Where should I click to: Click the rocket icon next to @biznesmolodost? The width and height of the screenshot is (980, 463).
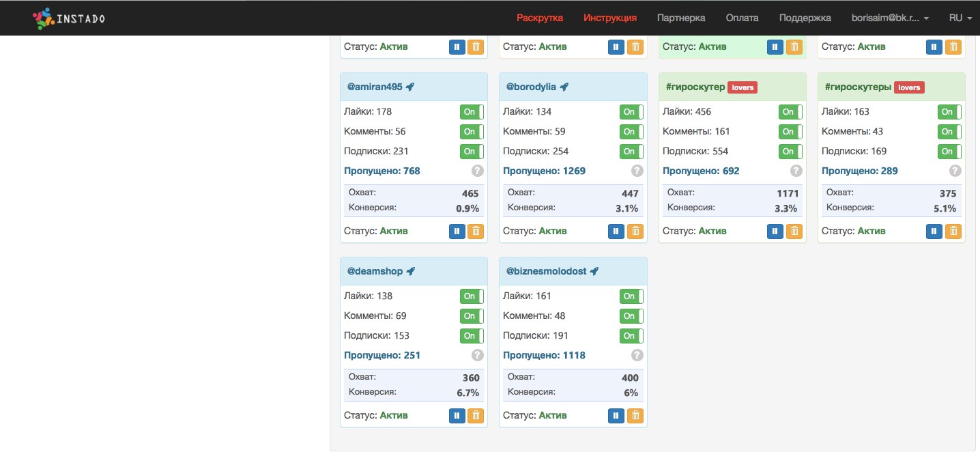coord(594,271)
